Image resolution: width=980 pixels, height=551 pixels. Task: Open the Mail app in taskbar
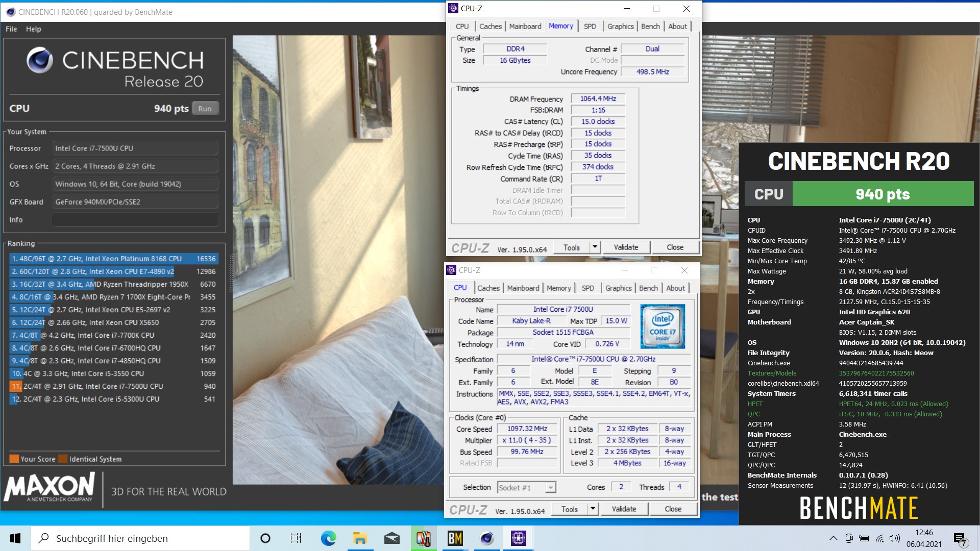391,538
